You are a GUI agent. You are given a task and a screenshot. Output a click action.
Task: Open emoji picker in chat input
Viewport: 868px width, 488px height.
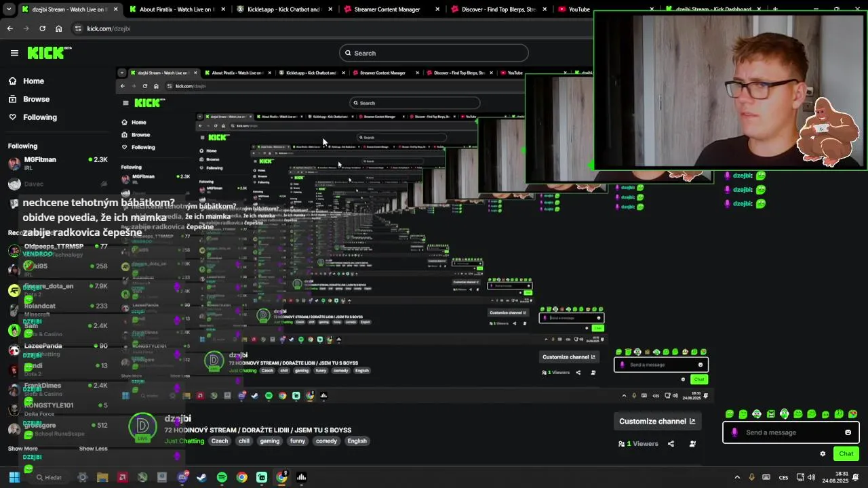(x=848, y=432)
